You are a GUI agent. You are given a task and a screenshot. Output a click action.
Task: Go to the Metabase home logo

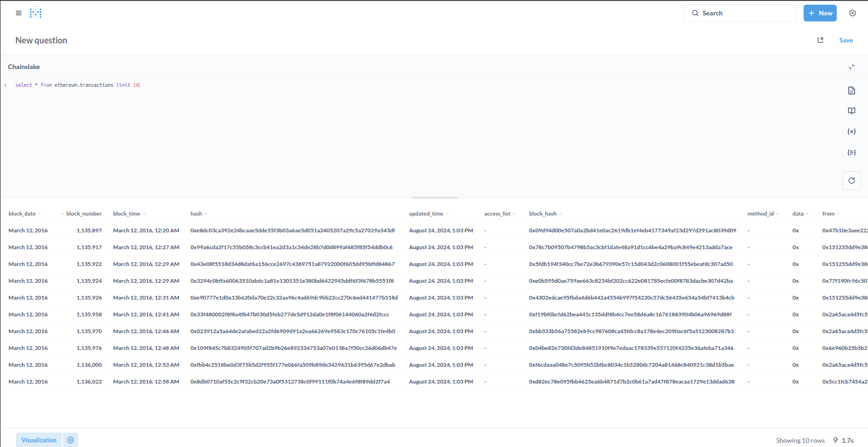coord(35,13)
